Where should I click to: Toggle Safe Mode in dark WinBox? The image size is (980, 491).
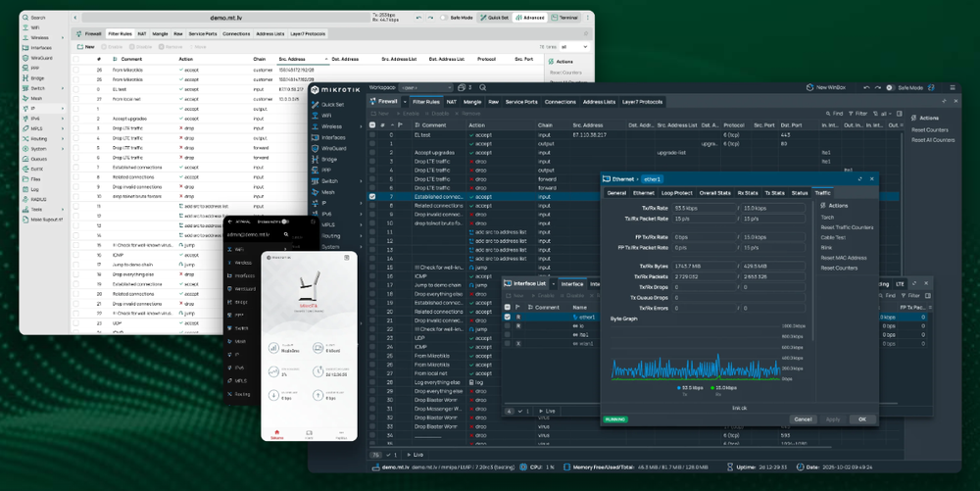[891, 87]
